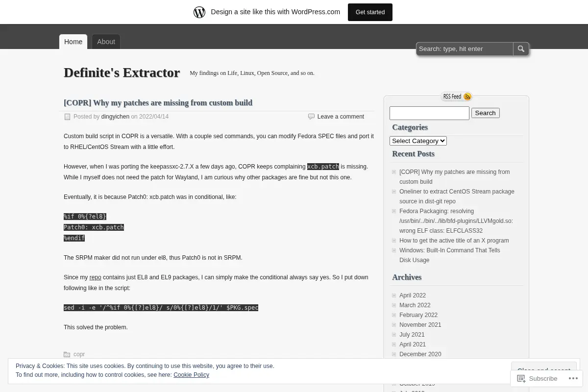Open March 2022 archive
This screenshot has height=392, width=588.
pos(415,305)
